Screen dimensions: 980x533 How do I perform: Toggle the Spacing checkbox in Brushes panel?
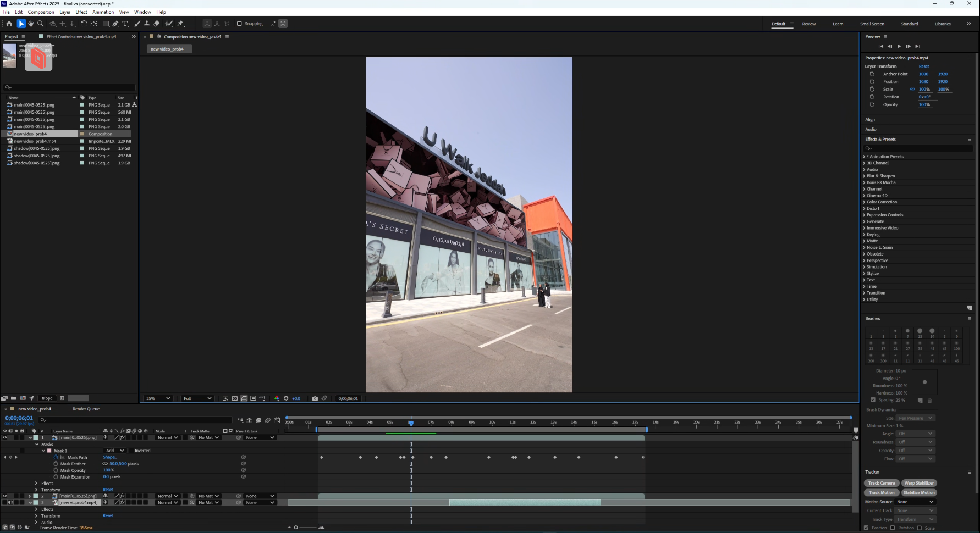tap(873, 400)
